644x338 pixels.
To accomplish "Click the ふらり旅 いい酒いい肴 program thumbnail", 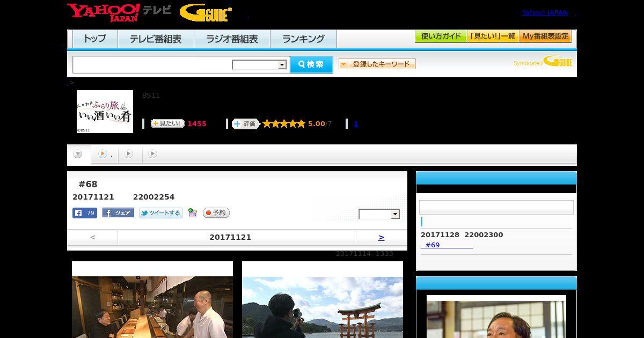I will [105, 112].
